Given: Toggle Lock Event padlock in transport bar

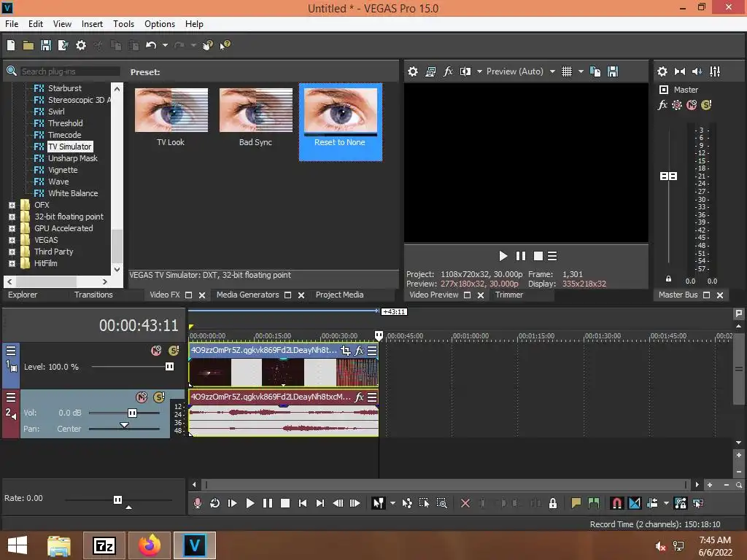Looking at the screenshot, I should [x=553, y=503].
